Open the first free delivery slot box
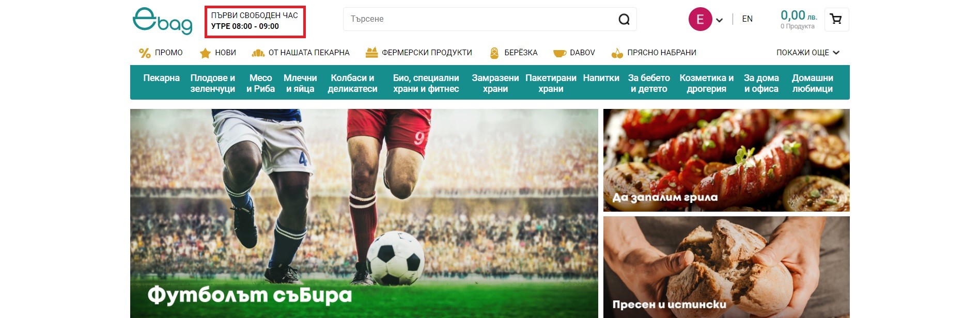The width and height of the screenshot is (980, 318). pos(255,22)
